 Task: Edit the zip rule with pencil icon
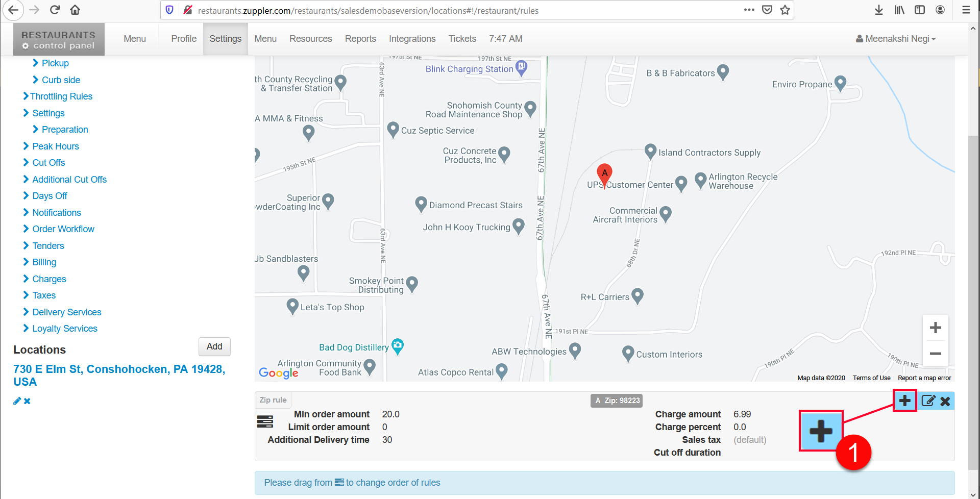click(928, 401)
